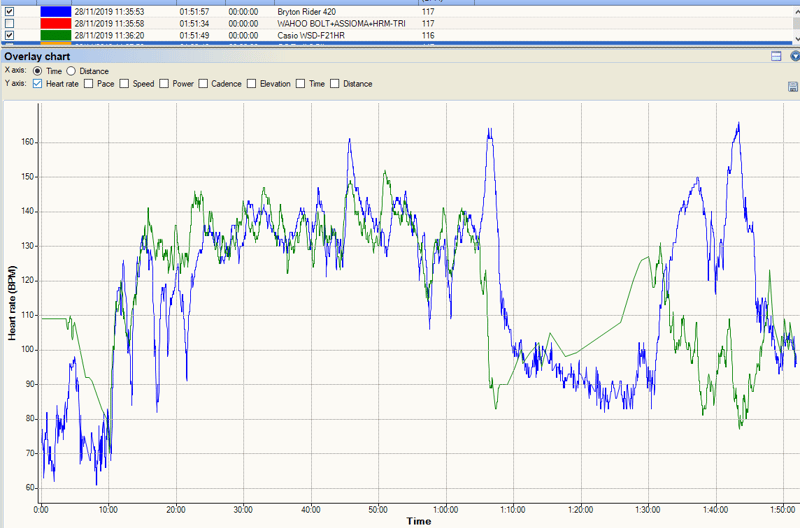This screenshot has height=528, width=800.
Task: Enable the Distance Y axis checkbox
Action: click(x=335, y=84)
